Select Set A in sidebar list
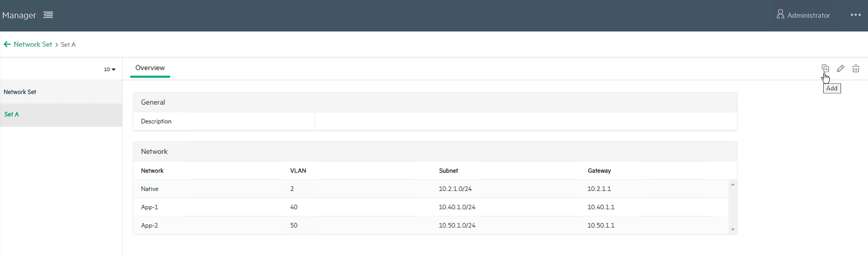Viewport: 868px width, 257px height. click(x=12, y=115)
